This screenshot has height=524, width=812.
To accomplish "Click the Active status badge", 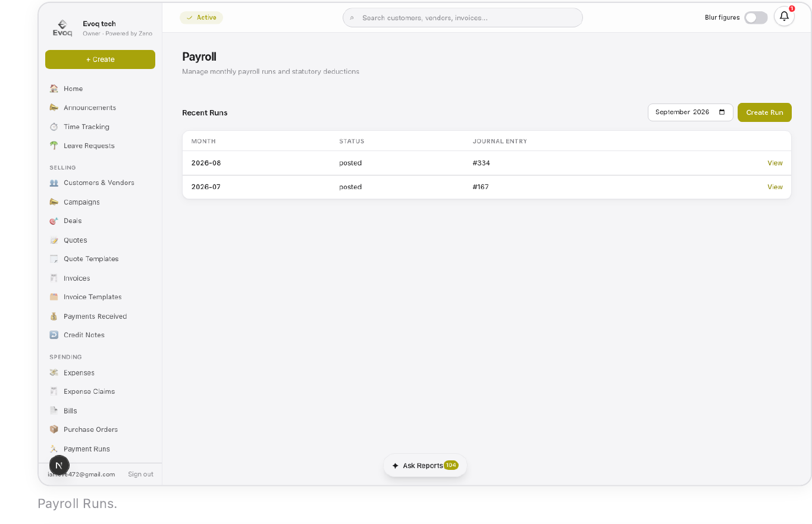I will coord(201,18).
